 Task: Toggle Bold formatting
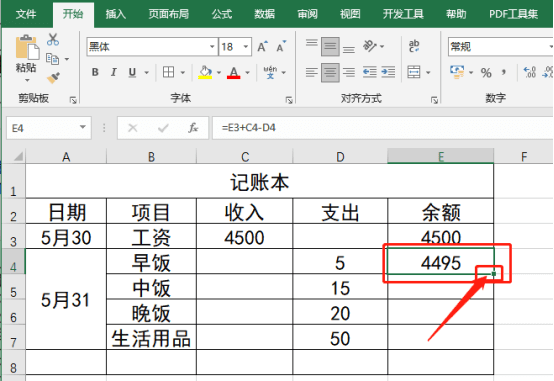[x=95, y=72]
